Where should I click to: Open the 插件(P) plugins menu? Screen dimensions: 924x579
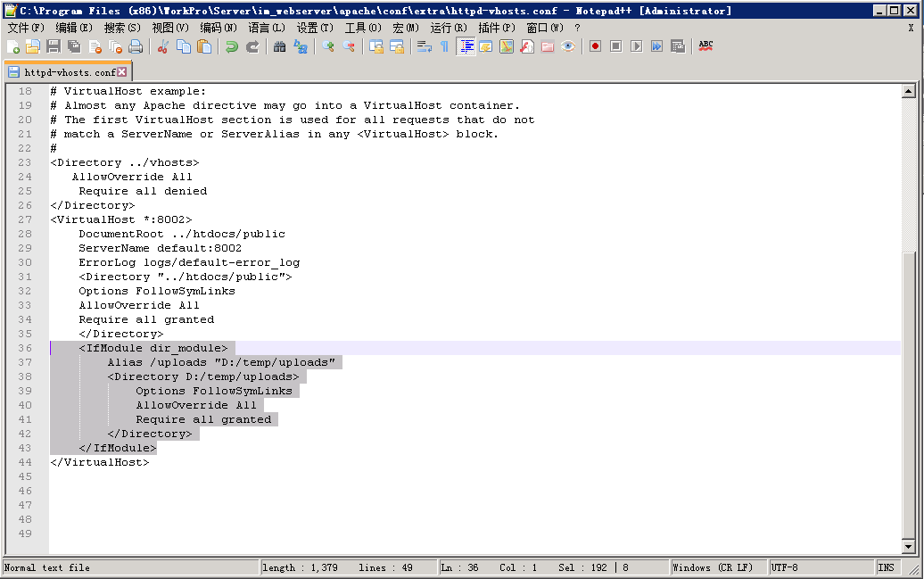click(x=496, y=28)
